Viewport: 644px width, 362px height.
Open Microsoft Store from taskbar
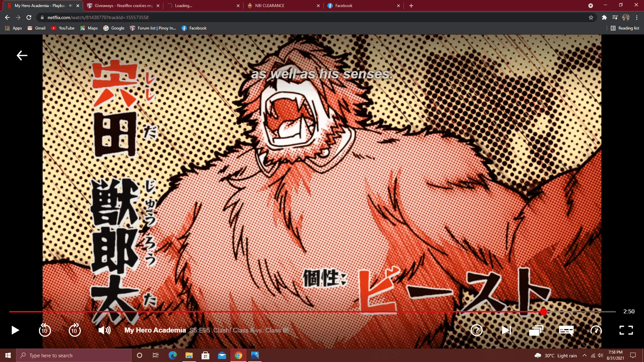[205, 355]
